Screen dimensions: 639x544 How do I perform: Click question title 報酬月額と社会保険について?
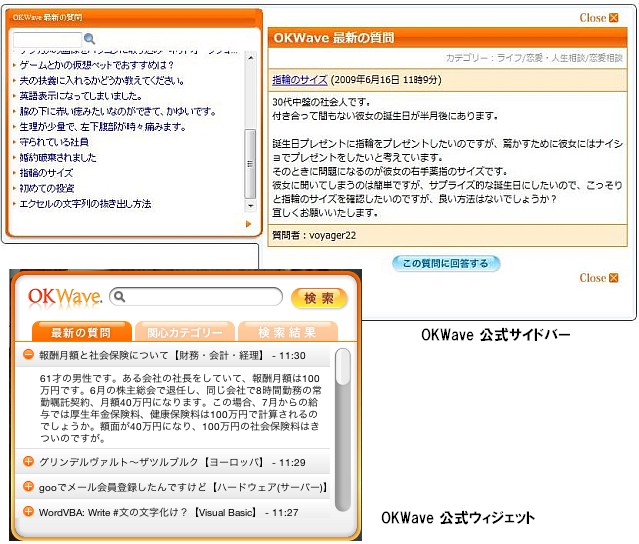(104, 355)
